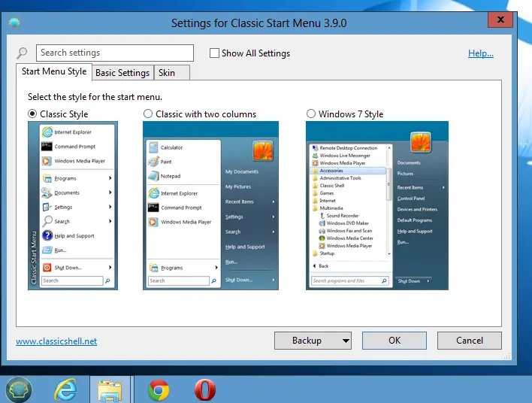The image size is (532, 403).
Task: Click Remote Desktop Connection icon in Windows 7 preview
Action: pos(315,148)
